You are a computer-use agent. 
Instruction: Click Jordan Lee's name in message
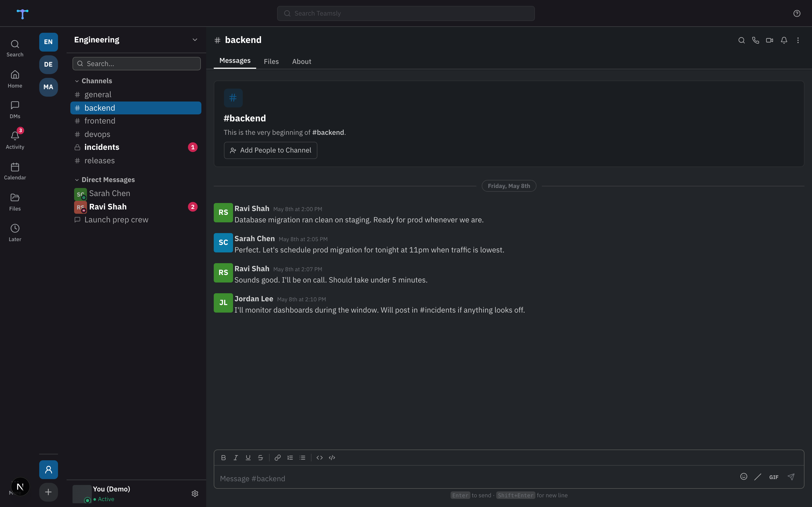pyautogui.click(x=254, y=299)
